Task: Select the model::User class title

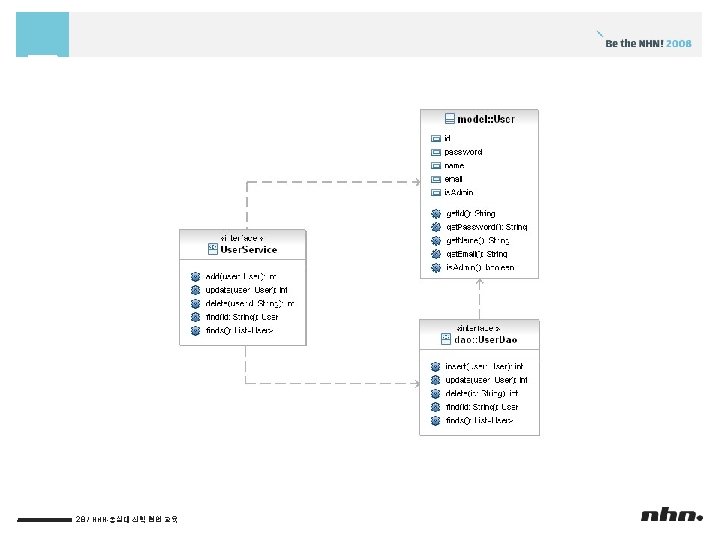Action: (486, 119)
